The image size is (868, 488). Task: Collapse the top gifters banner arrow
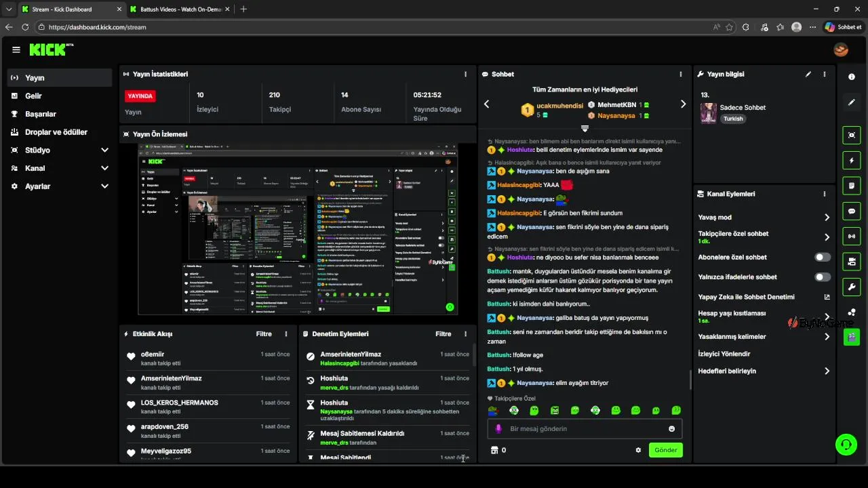585,128
